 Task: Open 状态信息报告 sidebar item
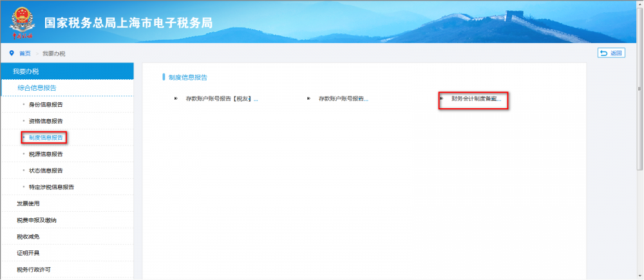coord(46,171)
